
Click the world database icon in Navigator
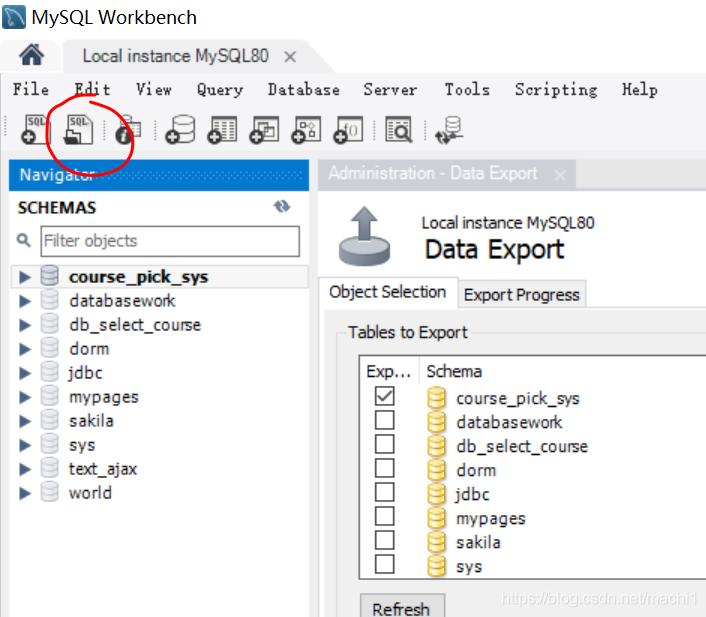50,492
